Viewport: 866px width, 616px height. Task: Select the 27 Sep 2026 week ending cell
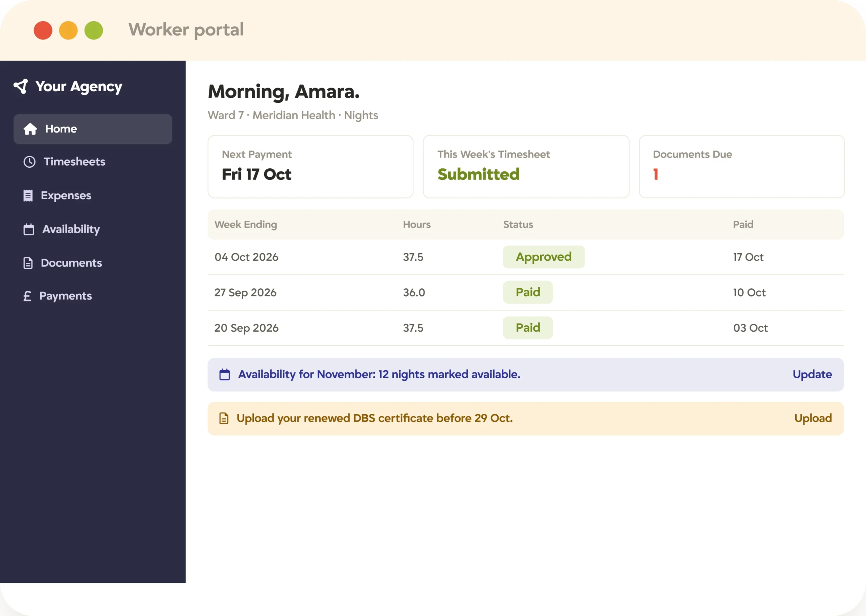pos(246,292)
